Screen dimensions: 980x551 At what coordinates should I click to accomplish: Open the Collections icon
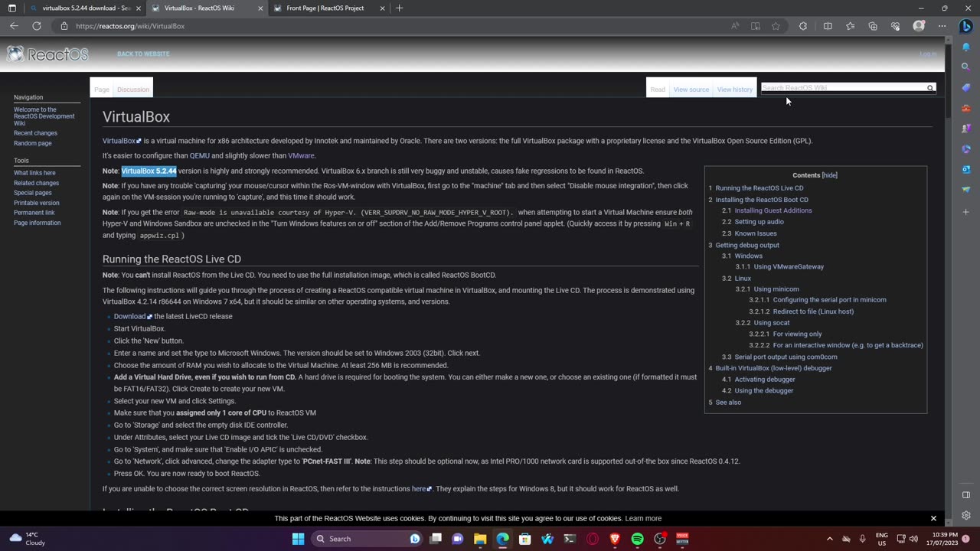coord(873,26)
